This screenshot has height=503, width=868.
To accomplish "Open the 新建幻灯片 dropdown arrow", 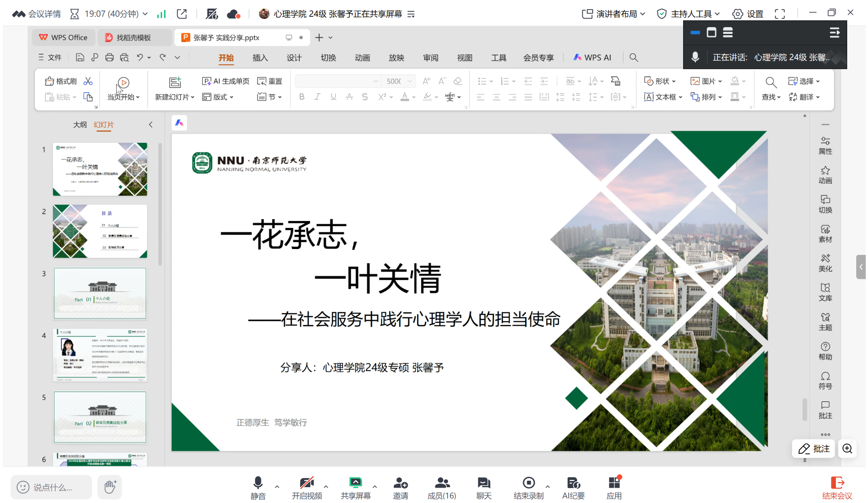I will [192, 97].
